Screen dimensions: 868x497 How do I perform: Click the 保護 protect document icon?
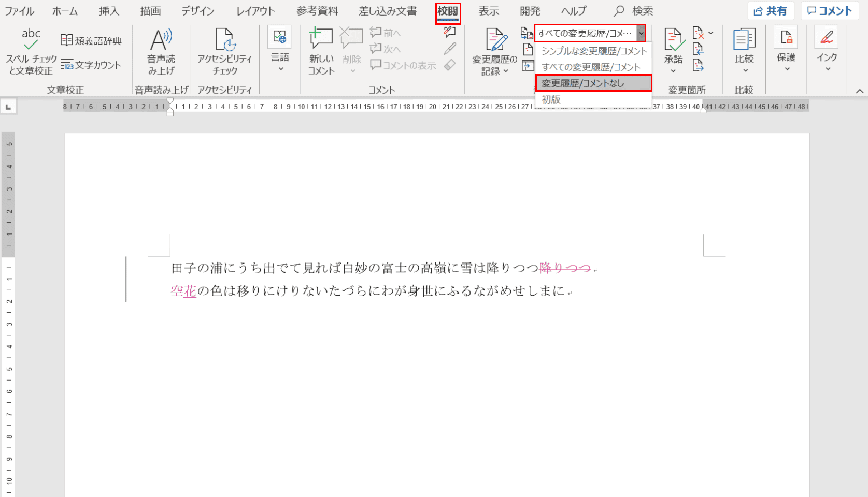[x=786, y=37]
